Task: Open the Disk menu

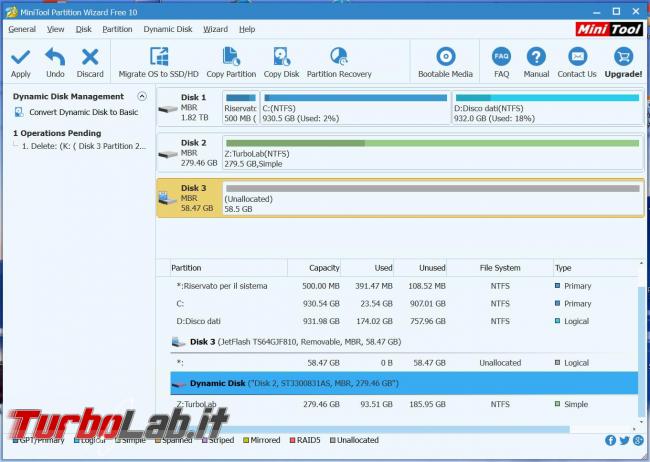Action: (83, 29)
